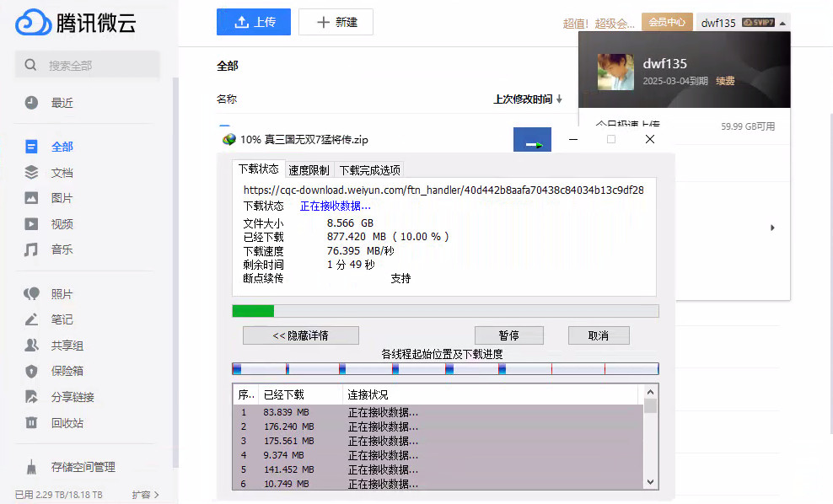Open the 视频 videos icon

point(31,223)
